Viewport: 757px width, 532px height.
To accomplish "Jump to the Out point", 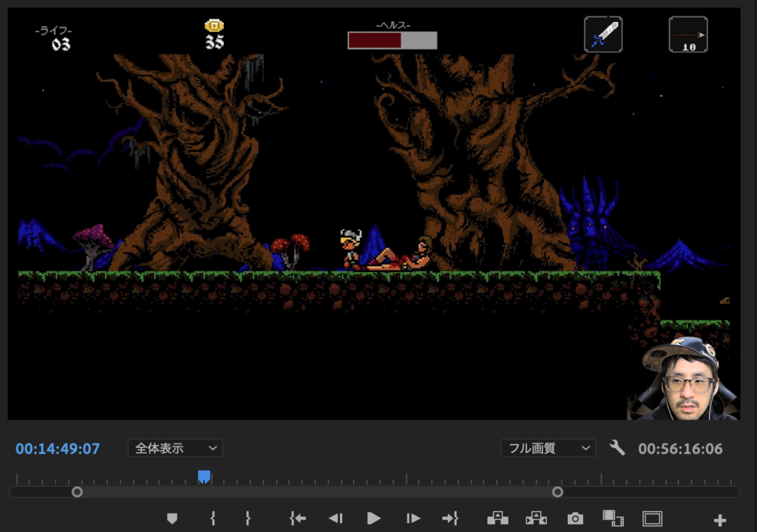I will point(450,519).
